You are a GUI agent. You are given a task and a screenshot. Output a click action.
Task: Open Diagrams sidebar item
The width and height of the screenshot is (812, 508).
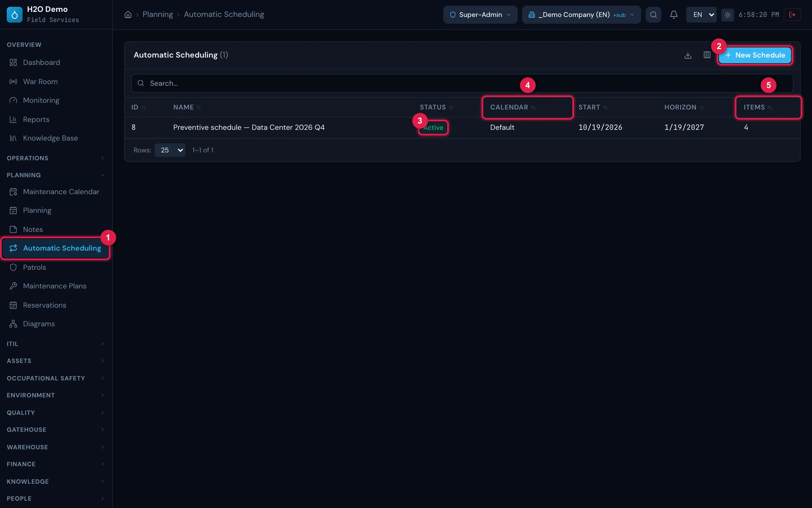(56, 324)
